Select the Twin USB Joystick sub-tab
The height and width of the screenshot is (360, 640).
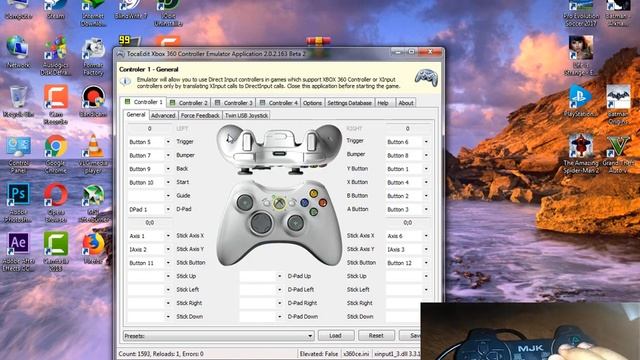(246, 116)
